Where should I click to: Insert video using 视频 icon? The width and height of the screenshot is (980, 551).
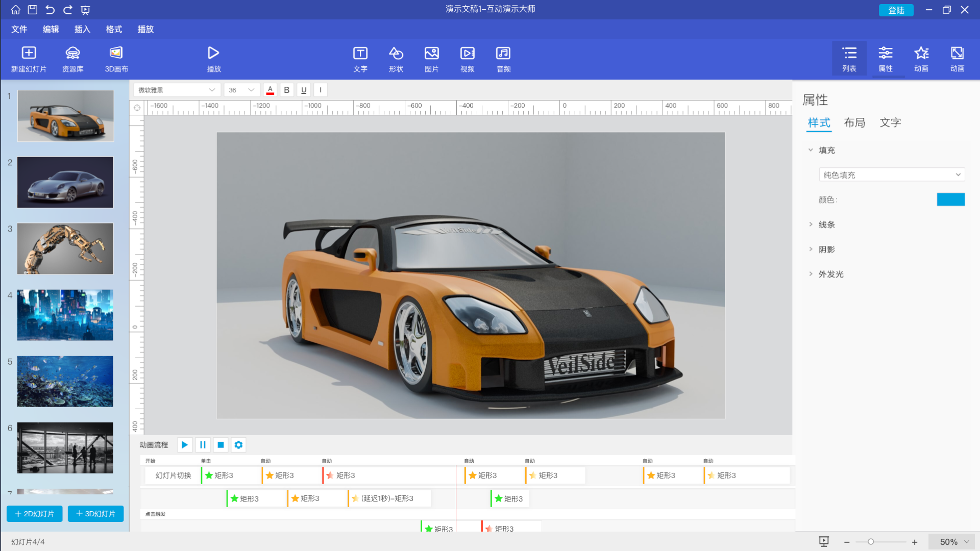467,53
